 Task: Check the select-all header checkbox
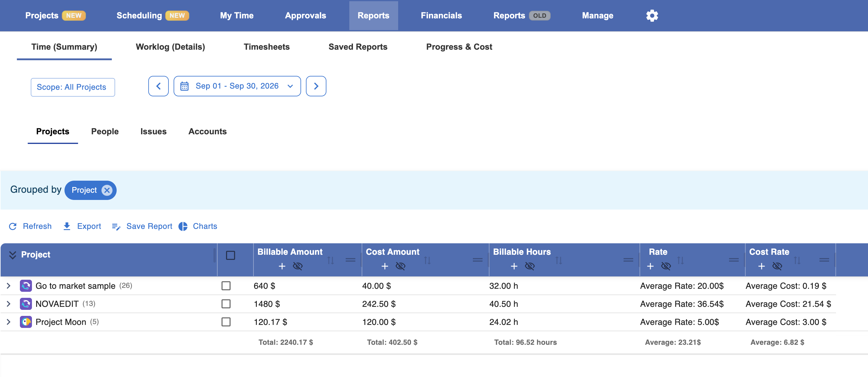pos(231,255)
